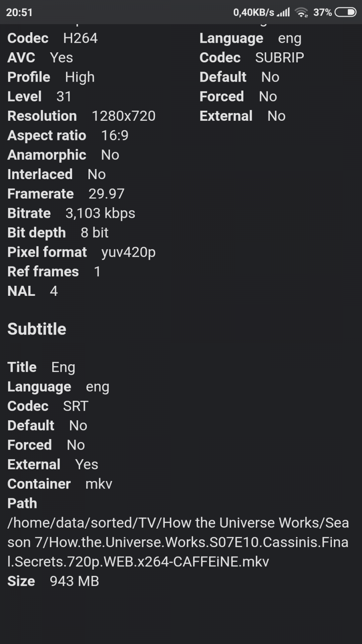Tap the battery icon in status bar
This screenshot has height=644, width=362.
(x=346, y=12)
